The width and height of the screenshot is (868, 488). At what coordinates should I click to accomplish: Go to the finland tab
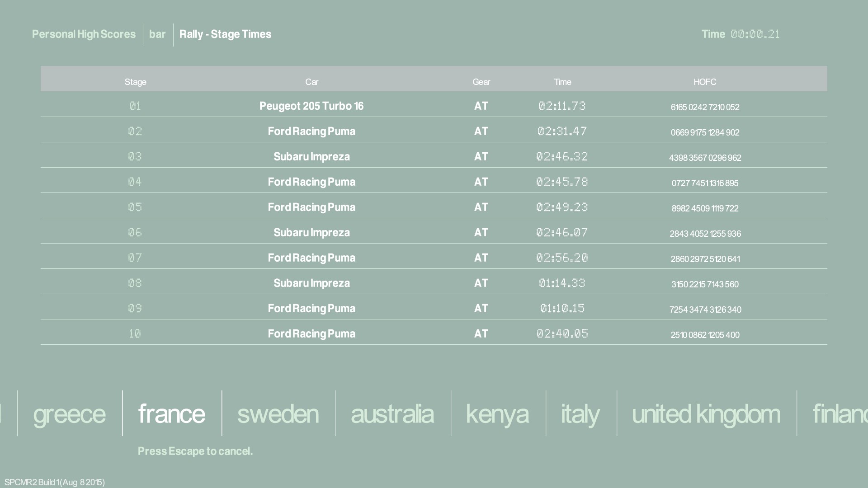[x=839, y=414]
